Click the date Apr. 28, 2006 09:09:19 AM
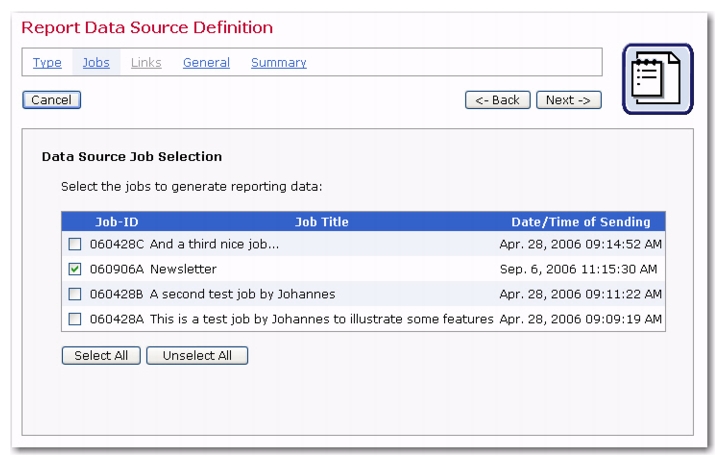The image size is (725, 473). (581, 319)
